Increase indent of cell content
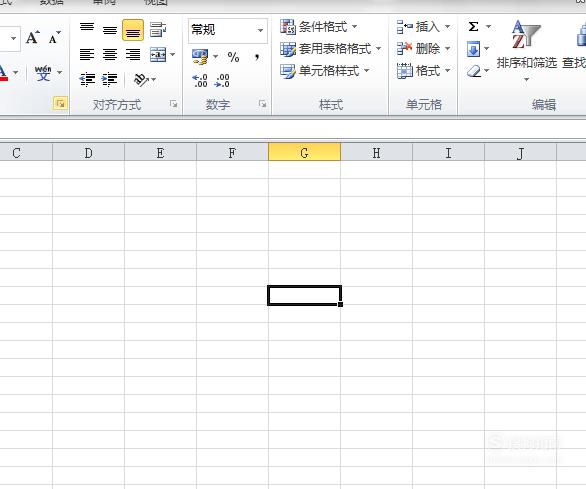Image resolution: width=586 pixels, height=489 pixels. coord(110,80)
